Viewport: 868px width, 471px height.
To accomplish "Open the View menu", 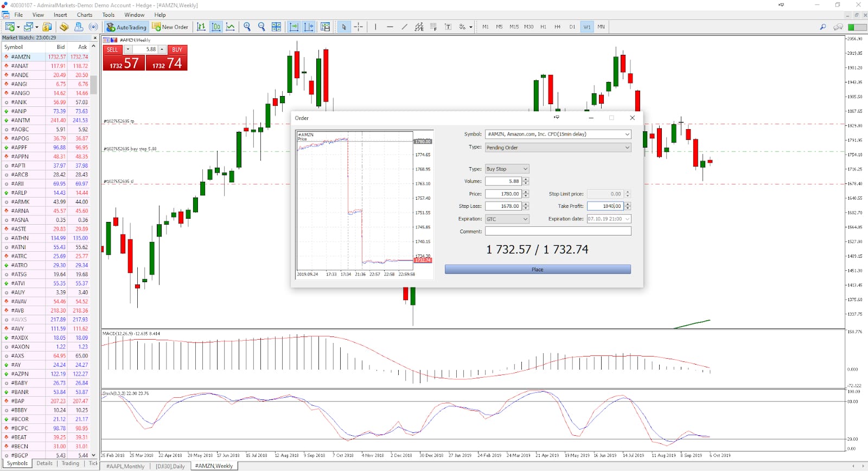I will coord(38,15).
